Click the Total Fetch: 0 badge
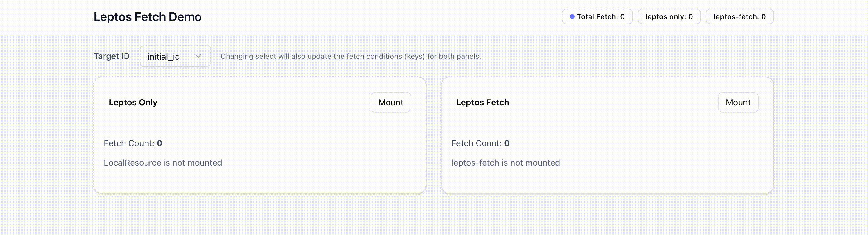Image resolution: width=868 pixels, height=235 pixels. pyautogui.click(x=597, y=16)
